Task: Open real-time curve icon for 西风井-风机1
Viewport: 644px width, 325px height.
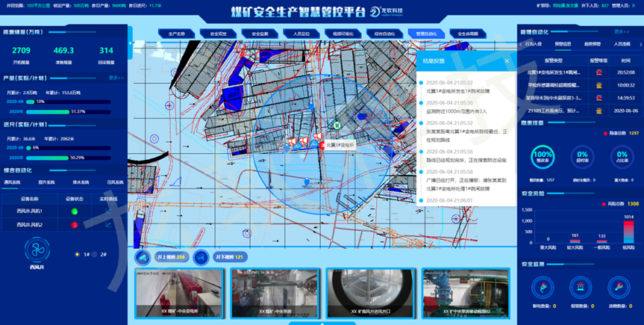Action: click(107, 211)
